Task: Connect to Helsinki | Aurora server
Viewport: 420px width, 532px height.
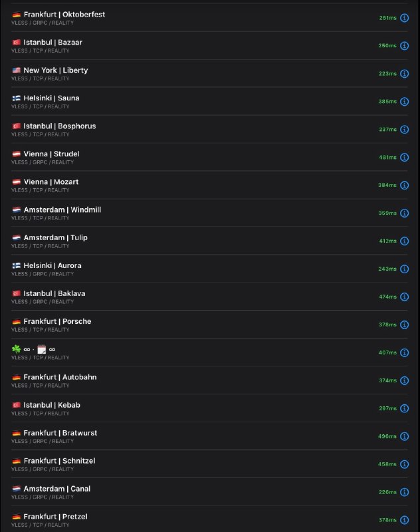Action: [x=209, y=269]
